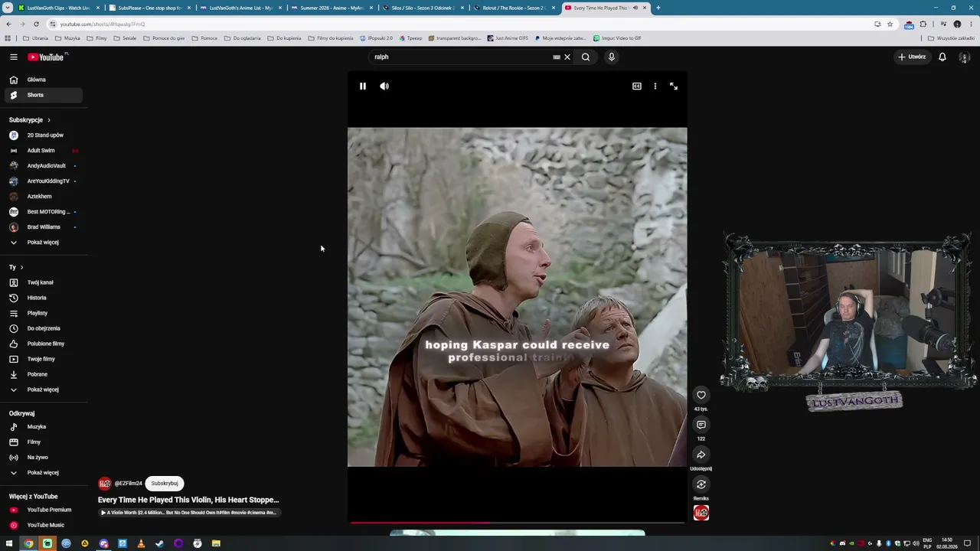Mute the Shorts video volume
The image size is (980, 551).
(x=384, y=86)
